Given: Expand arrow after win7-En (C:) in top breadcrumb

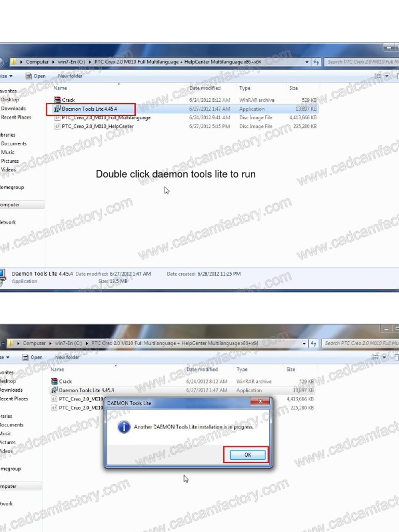Looking at the screenshot, I should click(x=90, y=62).
